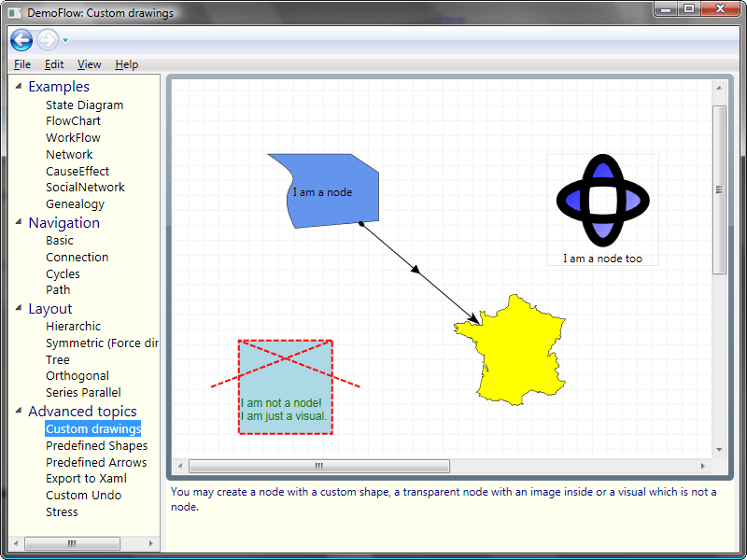Click the forward navigation arrow button
Image resolution: width=747 pixels, height=560 pixels.
[x=47, y=40]
